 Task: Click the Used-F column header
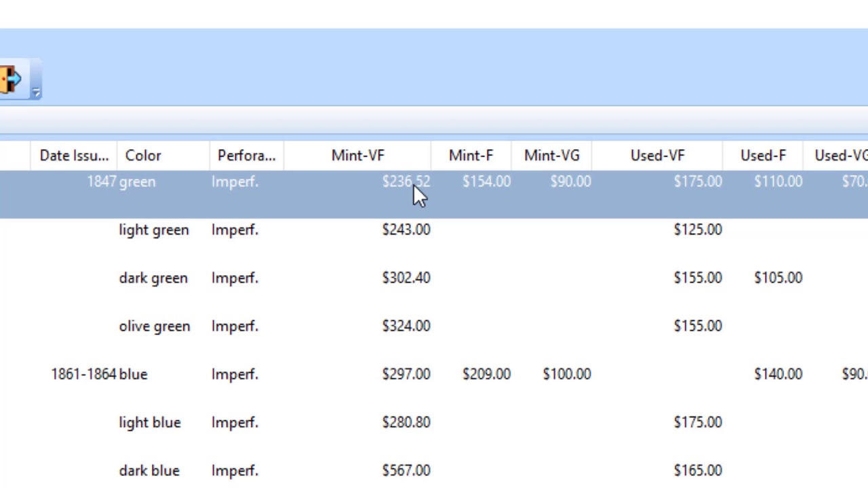point(763,156)
